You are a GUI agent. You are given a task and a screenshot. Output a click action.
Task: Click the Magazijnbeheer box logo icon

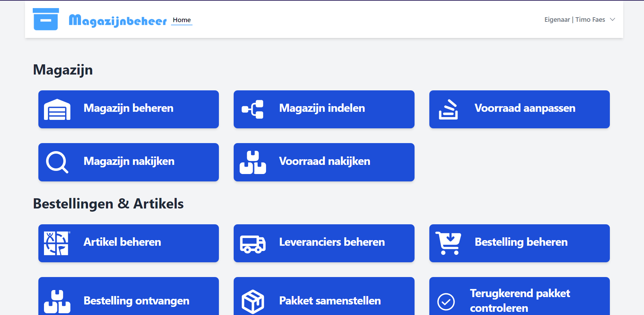[46, 19]
